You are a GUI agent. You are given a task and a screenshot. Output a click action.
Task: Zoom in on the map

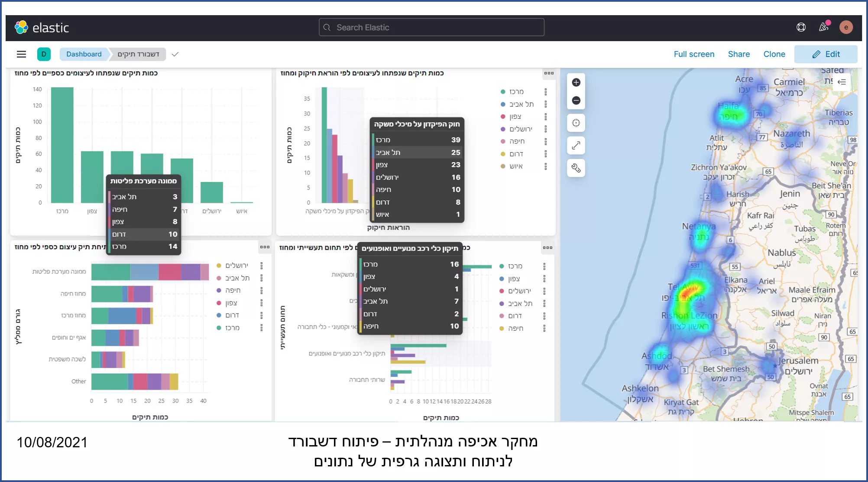coord(576,82)
